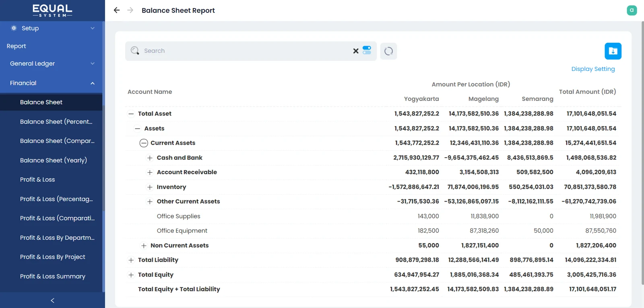644x308 pixels.
Task: Expand the Other Current Assets row
Action: pos(150,202)
